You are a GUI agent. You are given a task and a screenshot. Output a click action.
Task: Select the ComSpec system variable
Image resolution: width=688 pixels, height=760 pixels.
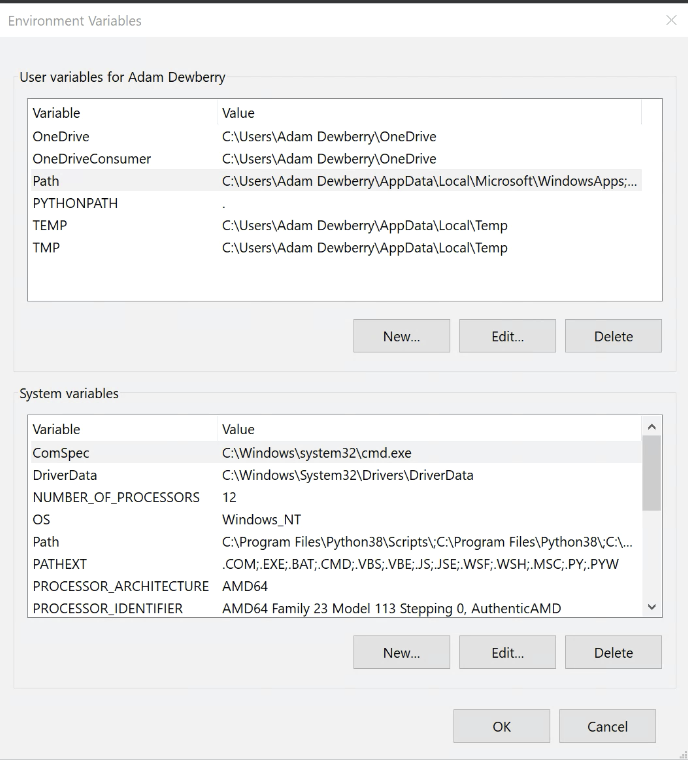tap(61, 453)
